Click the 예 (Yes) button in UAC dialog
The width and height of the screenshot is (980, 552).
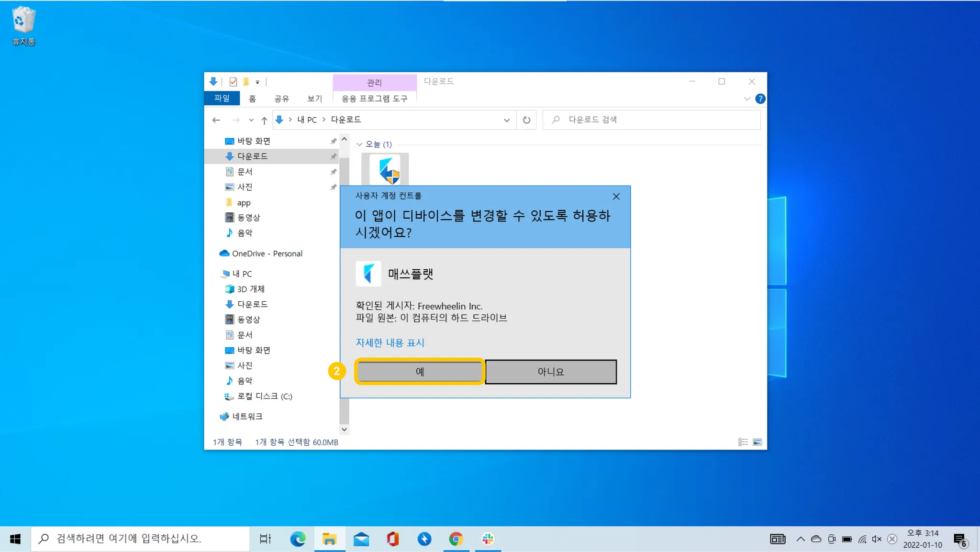tap(419, 372)
